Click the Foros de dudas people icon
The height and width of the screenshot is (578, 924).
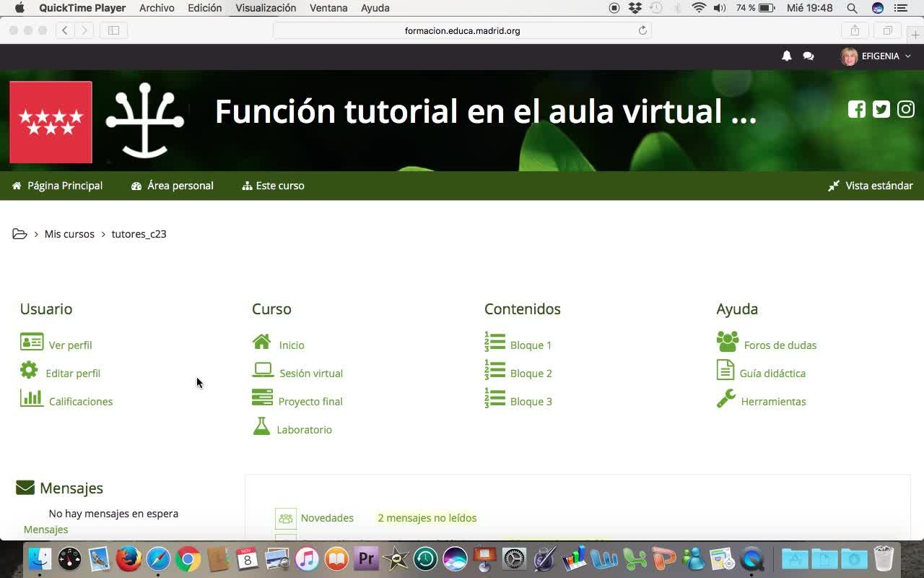pos(728,342)
